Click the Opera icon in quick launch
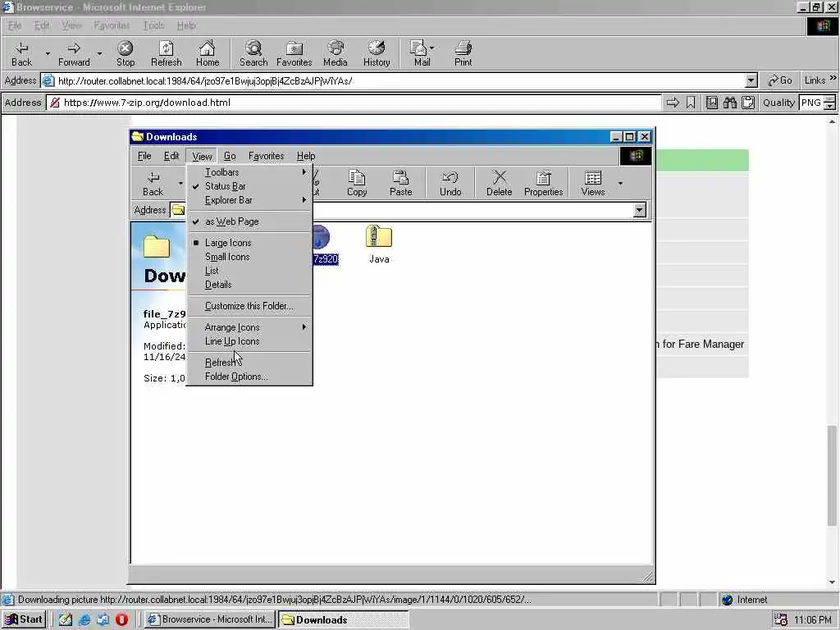 pos(122,619)
